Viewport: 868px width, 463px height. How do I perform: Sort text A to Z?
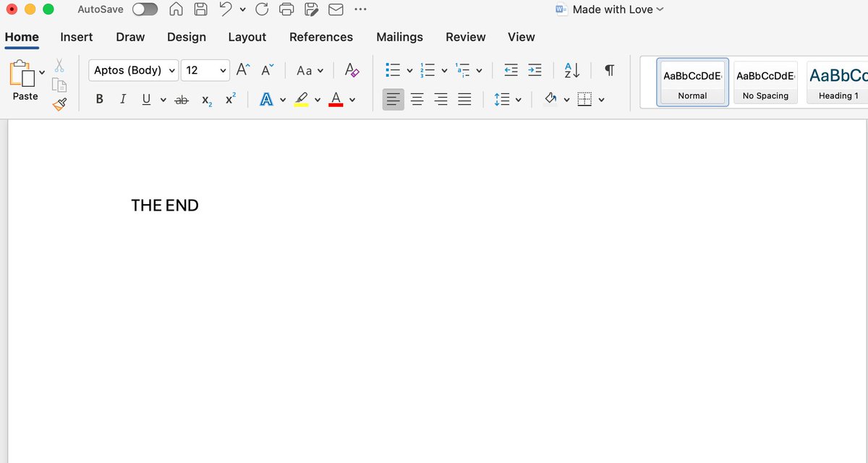point(571,70)
